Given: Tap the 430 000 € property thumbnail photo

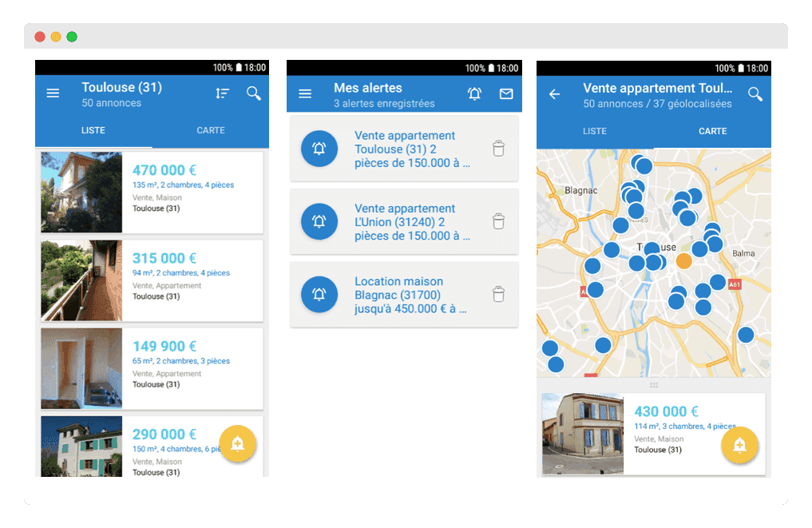Looking at the screenshot, I should [582, 434].
